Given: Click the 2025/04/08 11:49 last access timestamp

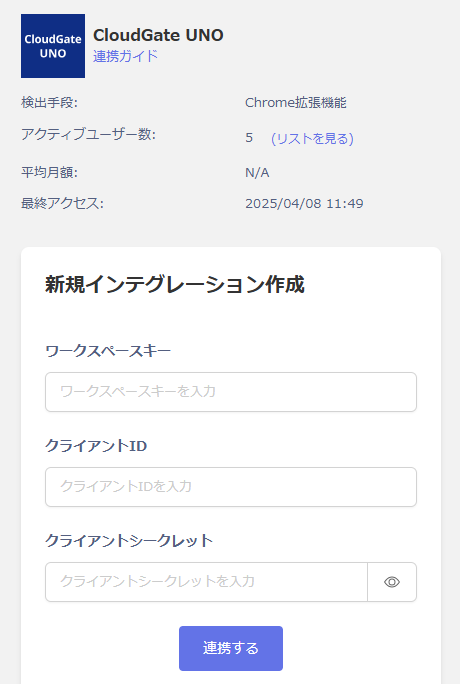Looking at the screenshot, I should coord(304,204).
